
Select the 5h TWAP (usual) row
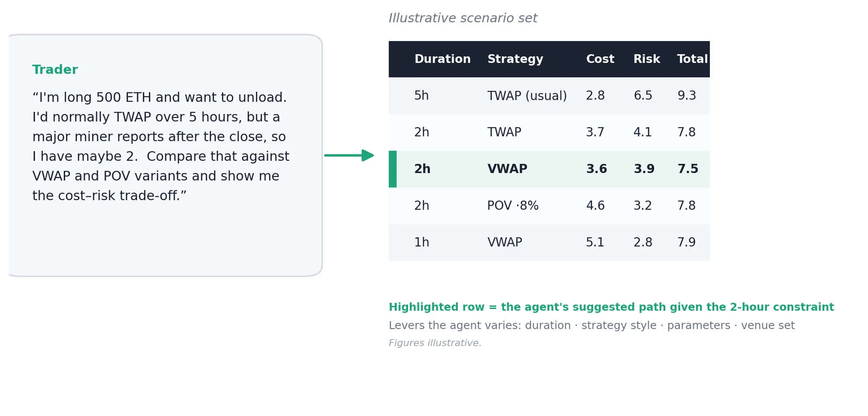(549, 96)
